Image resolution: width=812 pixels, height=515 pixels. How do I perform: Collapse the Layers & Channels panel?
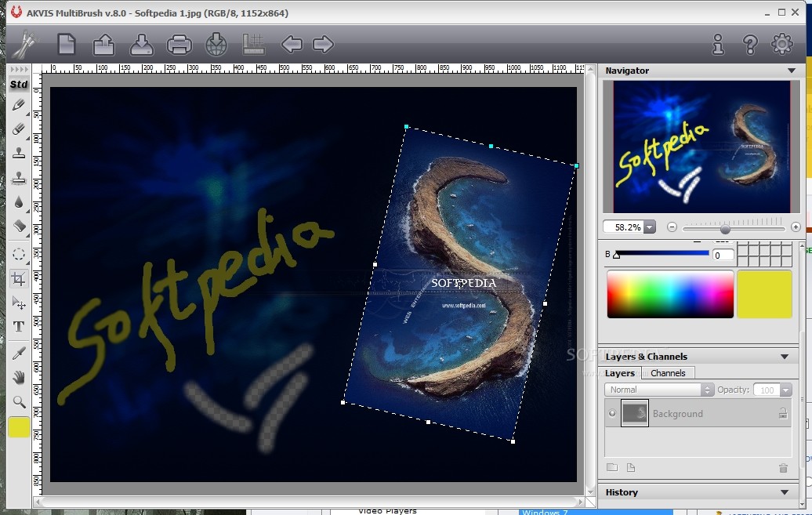(785, 357)
